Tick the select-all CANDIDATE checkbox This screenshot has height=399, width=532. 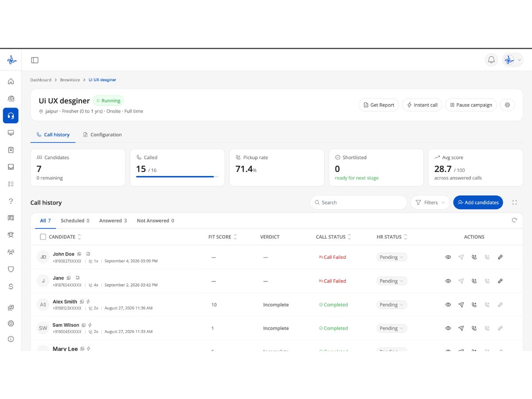(43, 237)
